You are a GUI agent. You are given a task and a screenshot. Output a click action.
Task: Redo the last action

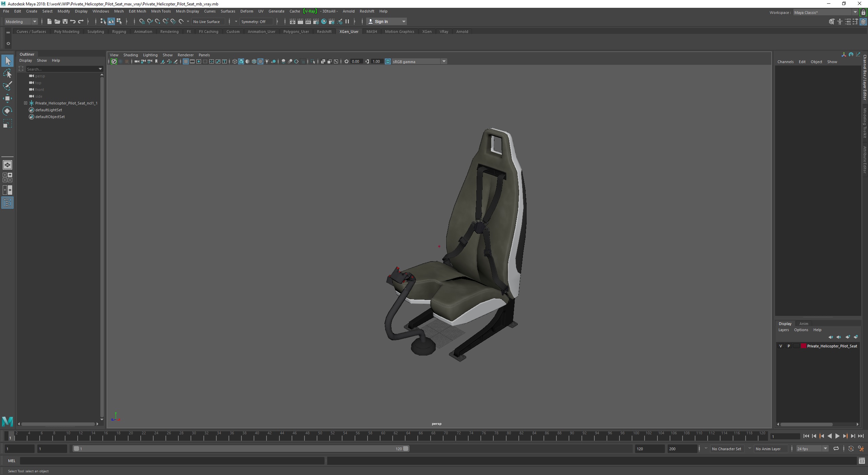pyautogui.click(x=81, y=22)
